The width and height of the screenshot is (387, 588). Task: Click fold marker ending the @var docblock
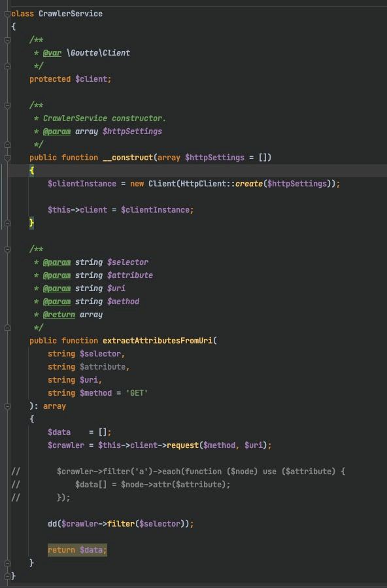coord(7,66)
